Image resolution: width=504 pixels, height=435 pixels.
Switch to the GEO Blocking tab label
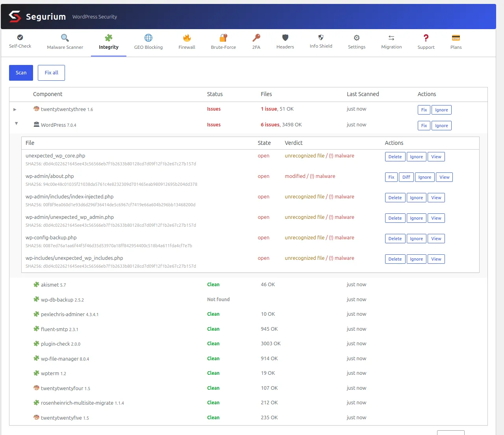coord(148,47)
